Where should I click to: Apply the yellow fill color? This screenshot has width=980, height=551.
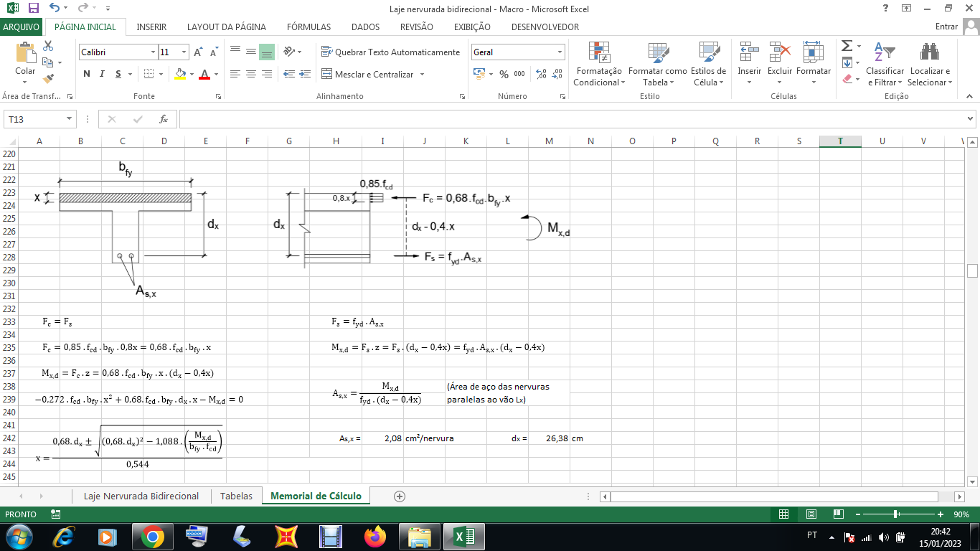click(x=179, y=74)
